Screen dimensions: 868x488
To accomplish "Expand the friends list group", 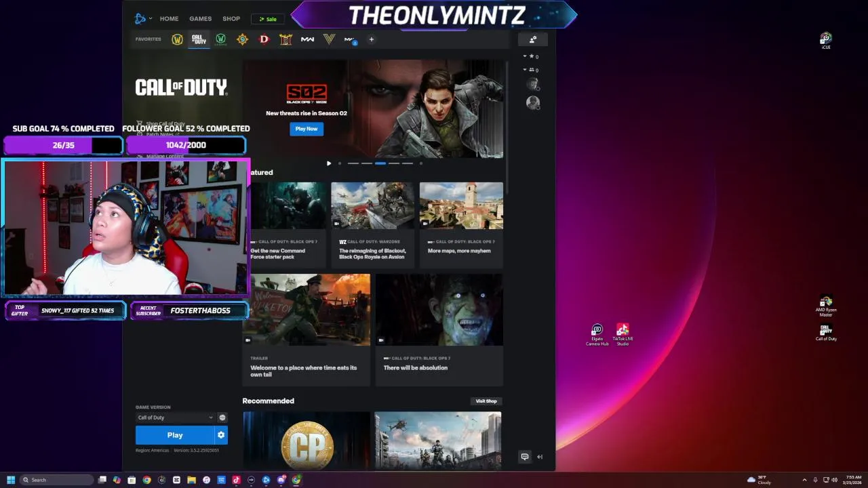I will click(x=531, y=70).
